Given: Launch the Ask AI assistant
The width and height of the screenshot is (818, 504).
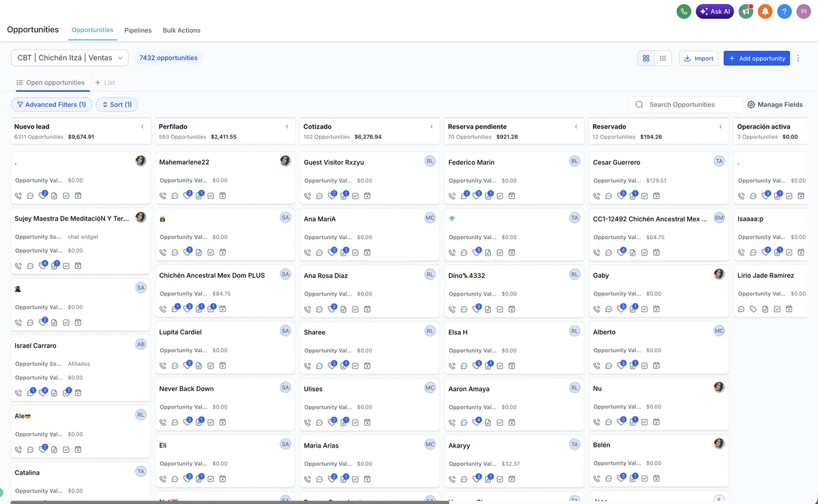Looking at the screenshot, I should click(x=714, y=12).
